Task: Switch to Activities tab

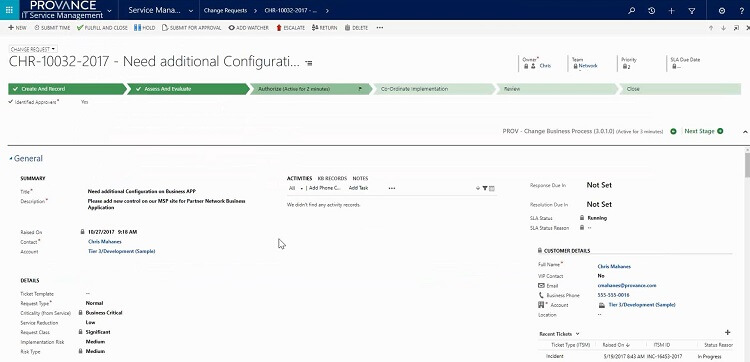Action: click(299, 178)
